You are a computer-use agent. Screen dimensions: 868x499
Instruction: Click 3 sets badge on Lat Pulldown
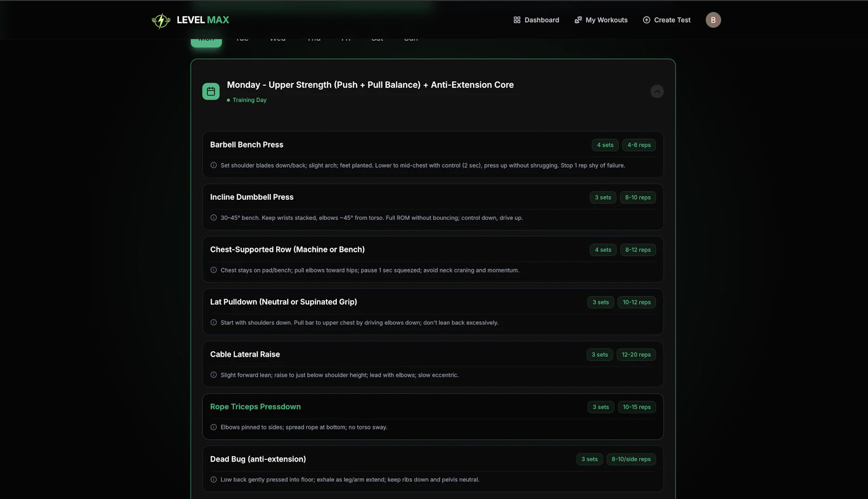601,302
